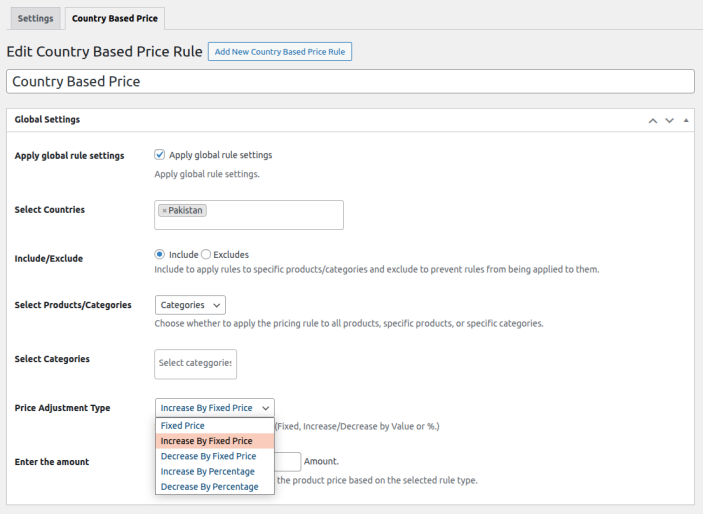The width and height of the screenshot is (703, 514).
Task: Choose Decrease By Fixed Price option
Action: [215, 456]
